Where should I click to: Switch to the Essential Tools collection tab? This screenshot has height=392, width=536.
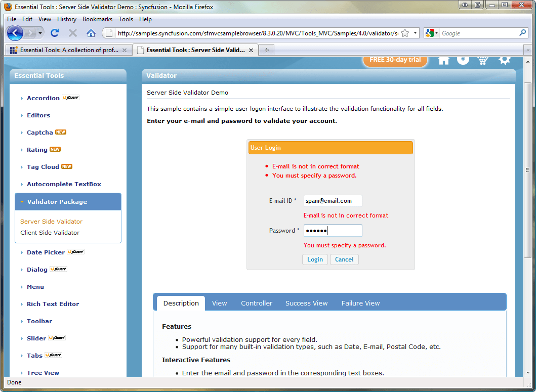click(x=68, y=50)
